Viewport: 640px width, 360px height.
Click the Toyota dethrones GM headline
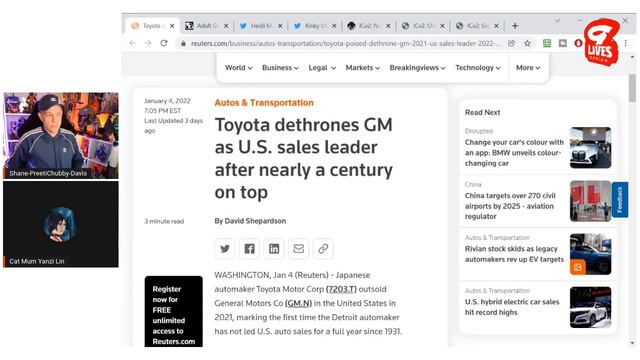[x=304, y=158]
